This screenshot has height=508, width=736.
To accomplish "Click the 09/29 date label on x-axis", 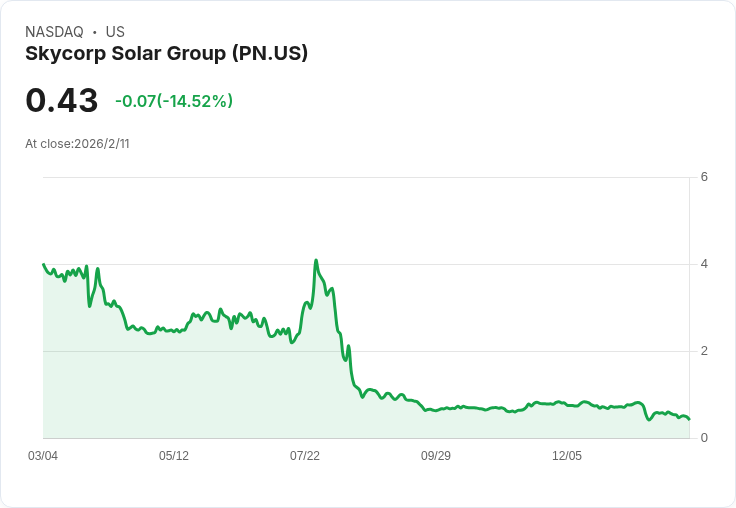I will 436,456.
